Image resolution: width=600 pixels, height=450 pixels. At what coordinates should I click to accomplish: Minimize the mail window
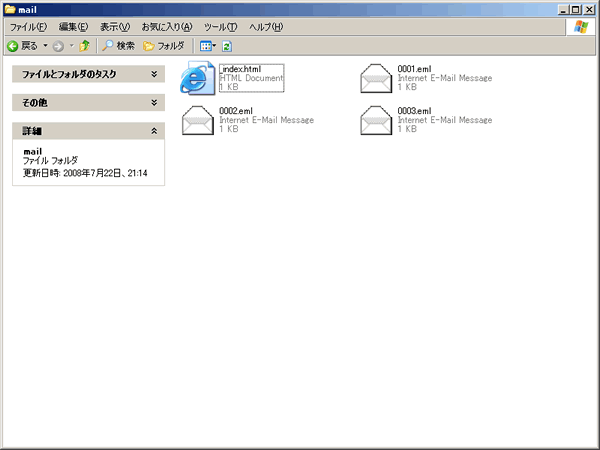pos(562,10)
